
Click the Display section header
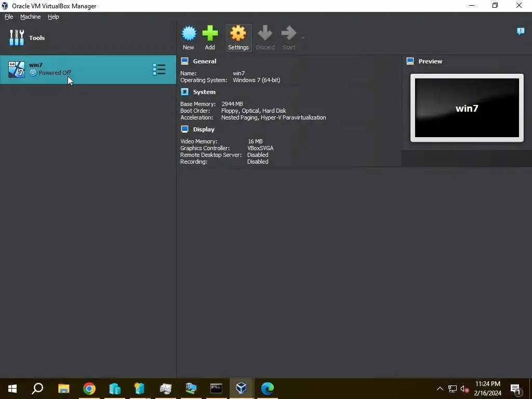[204, 129]
